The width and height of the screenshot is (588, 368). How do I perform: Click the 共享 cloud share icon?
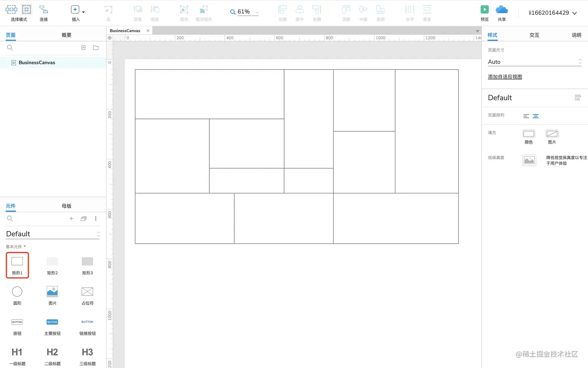[502, 9]
